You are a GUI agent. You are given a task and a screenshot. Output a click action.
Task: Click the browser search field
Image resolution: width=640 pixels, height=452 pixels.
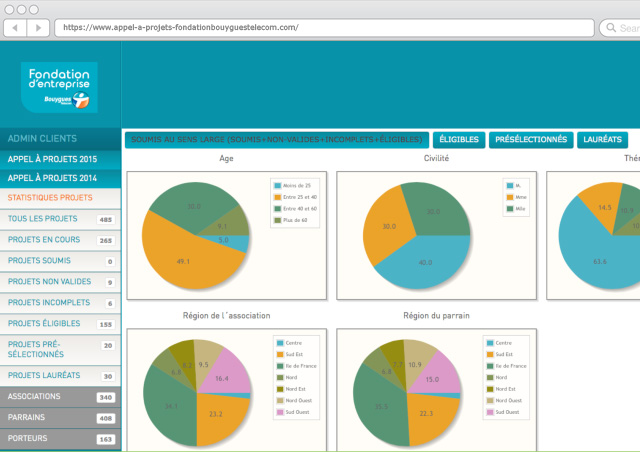[x=620, y=28]
